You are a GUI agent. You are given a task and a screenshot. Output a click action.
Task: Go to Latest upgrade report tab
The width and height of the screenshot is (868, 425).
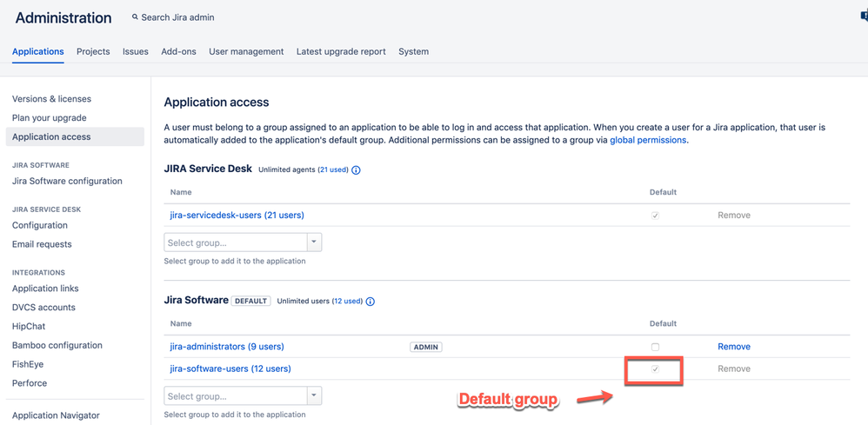(341, 51)
